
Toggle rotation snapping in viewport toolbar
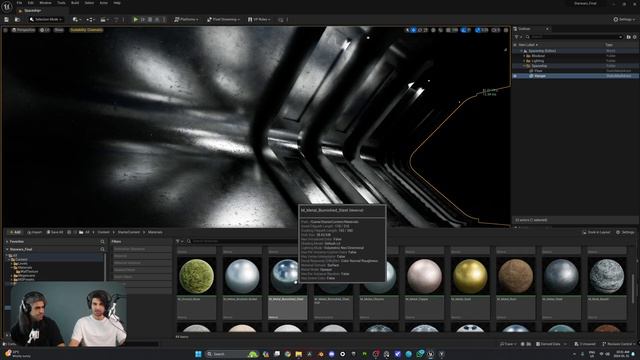point(463,30)
